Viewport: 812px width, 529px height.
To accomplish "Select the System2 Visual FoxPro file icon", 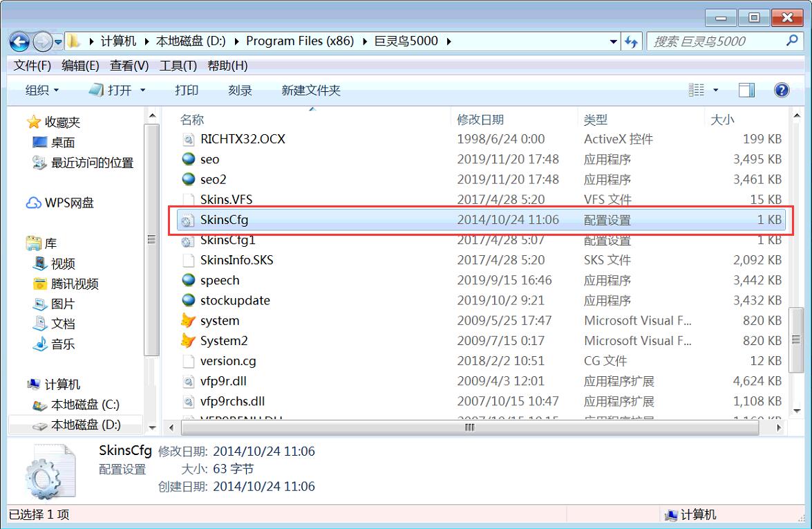I will click(189, 341).
